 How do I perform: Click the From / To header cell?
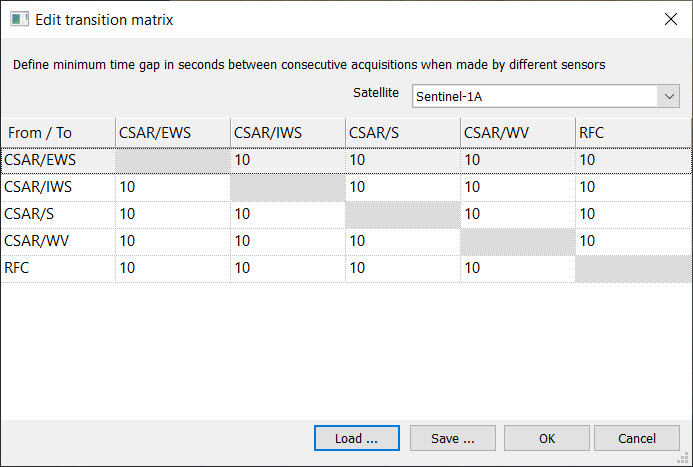58,132
